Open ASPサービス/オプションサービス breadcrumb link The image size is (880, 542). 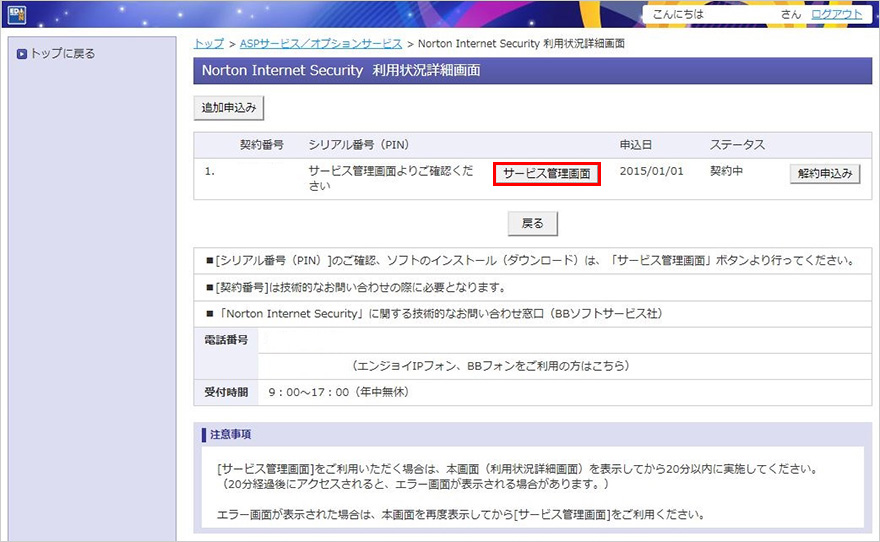(320, 44)
